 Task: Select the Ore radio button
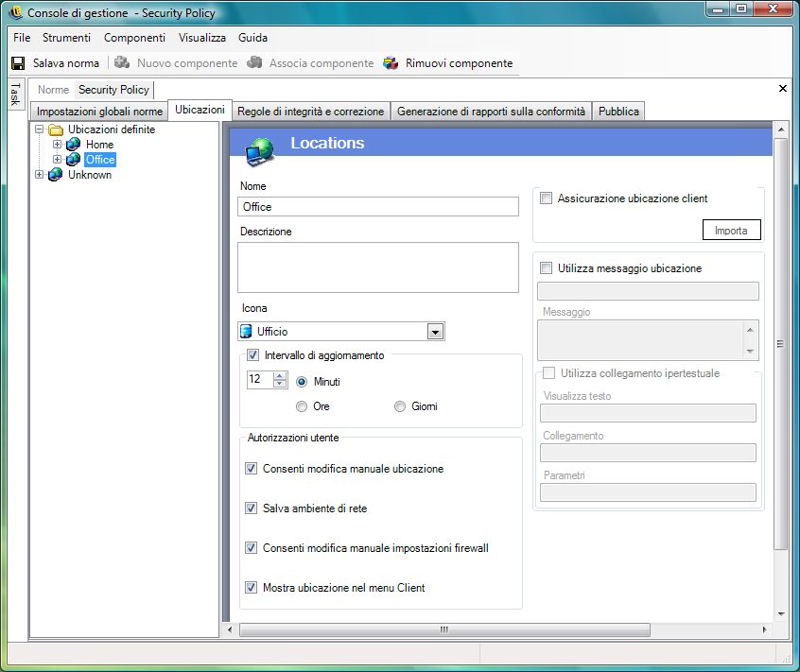click(302, 406)
